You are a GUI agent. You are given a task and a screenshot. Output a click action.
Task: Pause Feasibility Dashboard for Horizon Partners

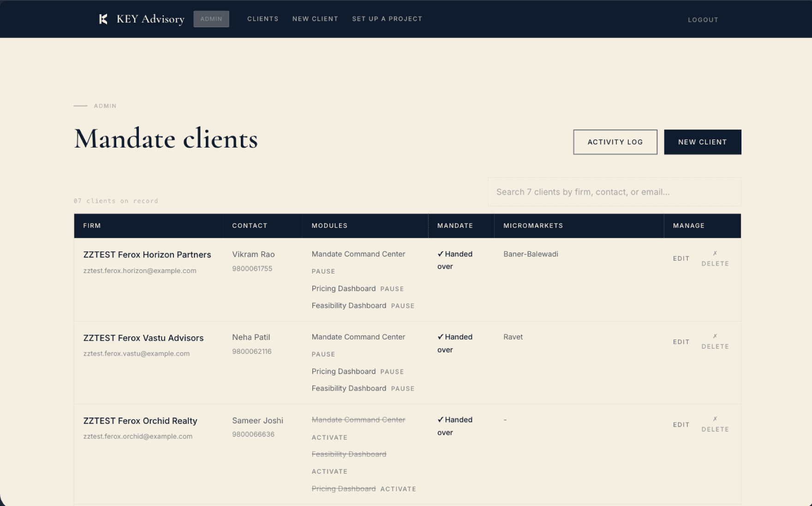(403, 306)
